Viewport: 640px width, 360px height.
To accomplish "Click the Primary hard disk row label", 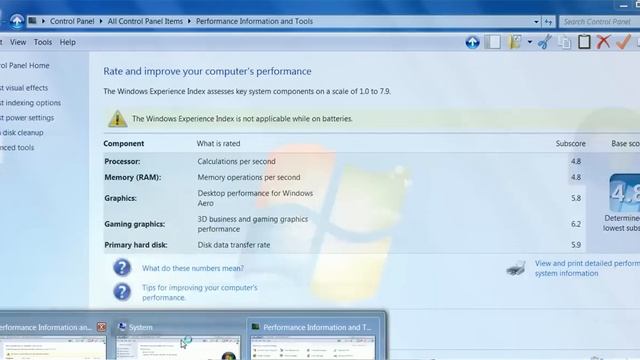I will [x=136, y=245].
